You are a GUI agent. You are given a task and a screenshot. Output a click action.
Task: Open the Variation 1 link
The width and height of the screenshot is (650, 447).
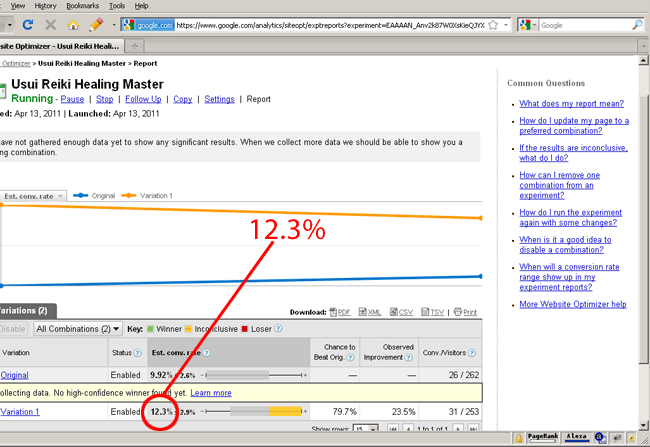tap(20, 411)
